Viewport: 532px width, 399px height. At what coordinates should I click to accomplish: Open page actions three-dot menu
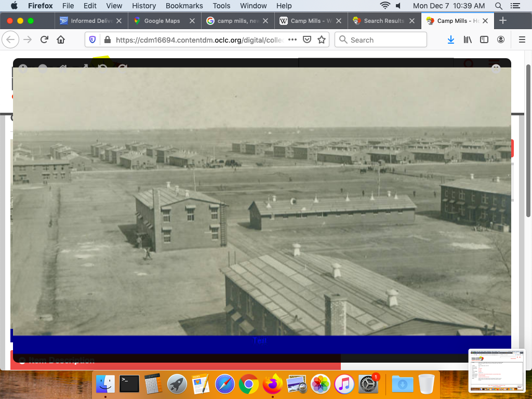(292, 40)
